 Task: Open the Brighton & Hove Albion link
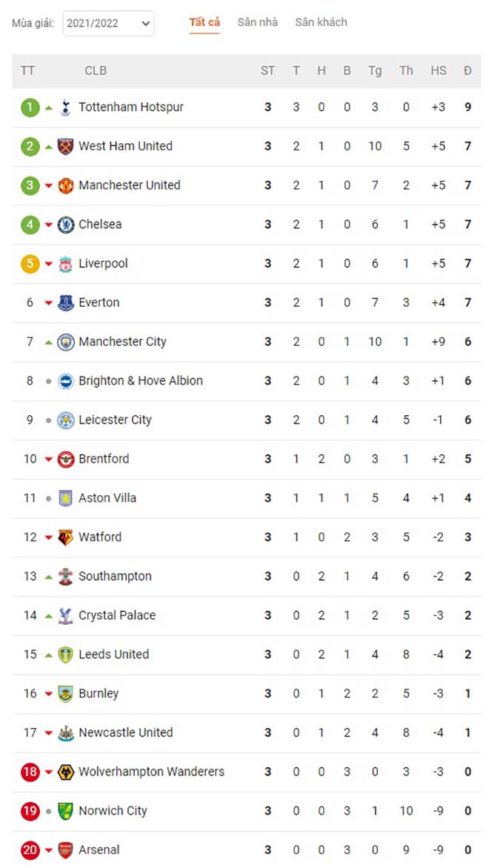141,381
